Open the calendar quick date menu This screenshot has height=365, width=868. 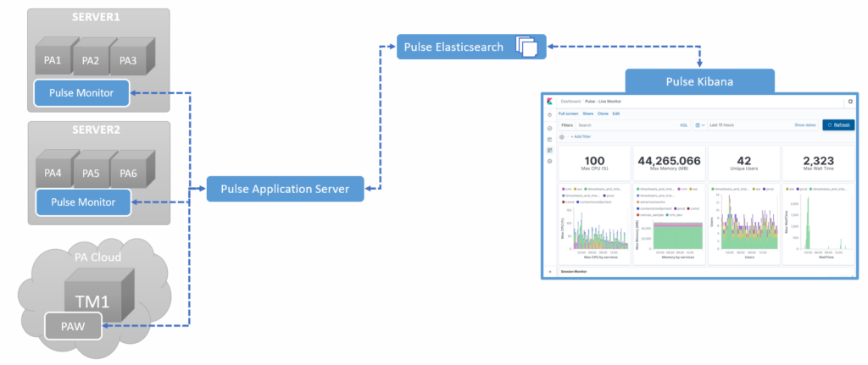[x=700, y=125]
